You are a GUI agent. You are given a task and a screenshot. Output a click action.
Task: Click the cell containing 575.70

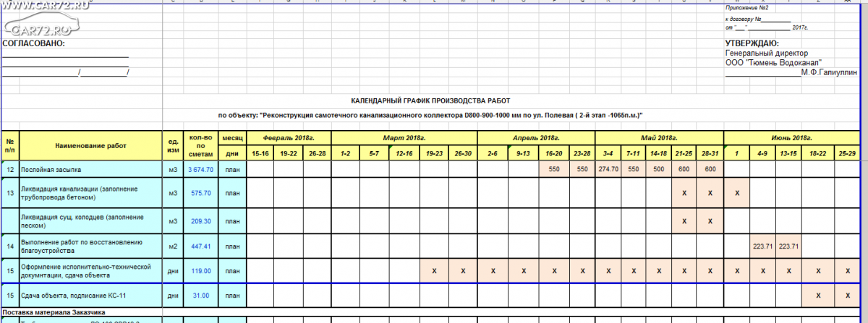tap(200, 194)
